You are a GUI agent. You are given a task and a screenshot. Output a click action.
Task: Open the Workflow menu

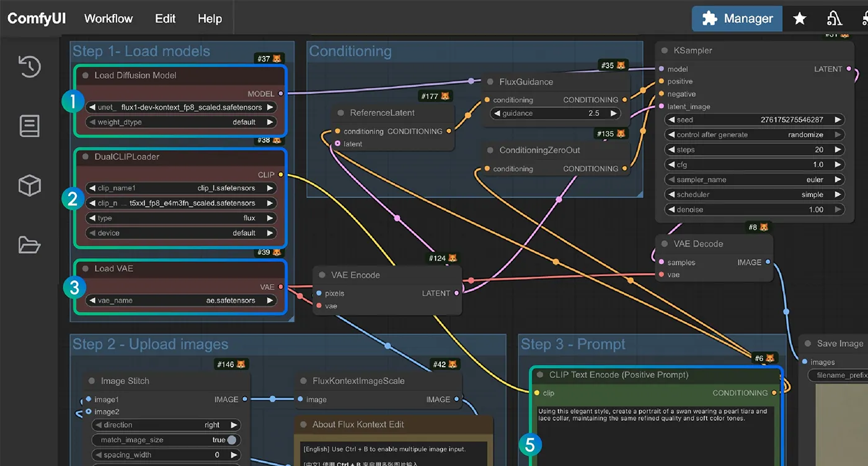pos(108,19)
